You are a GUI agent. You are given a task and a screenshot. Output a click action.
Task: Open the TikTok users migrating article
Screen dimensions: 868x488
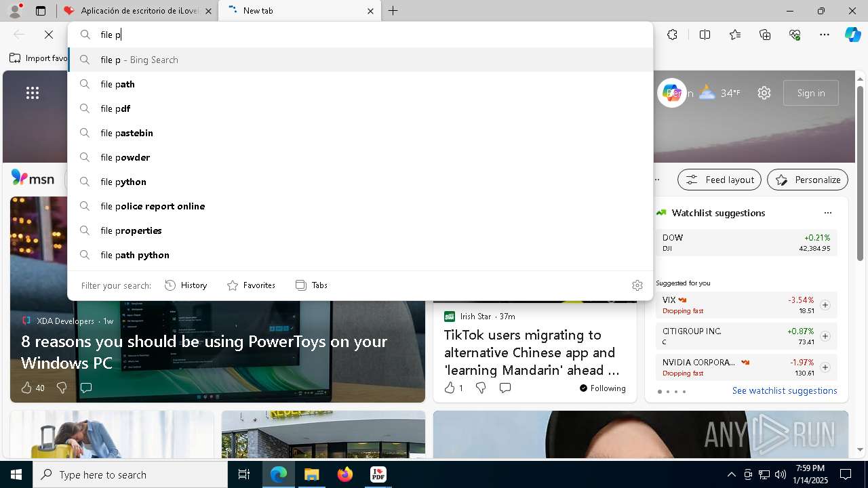click(532, 352)
